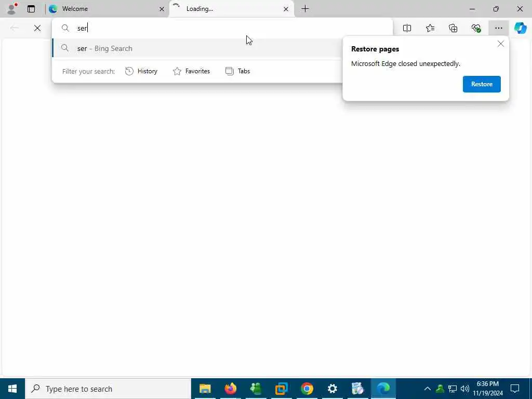The width and height of the screenshot is (532, 399).
Task: Open the overlapping windows app in taskbar
Action: pos(281,389)
